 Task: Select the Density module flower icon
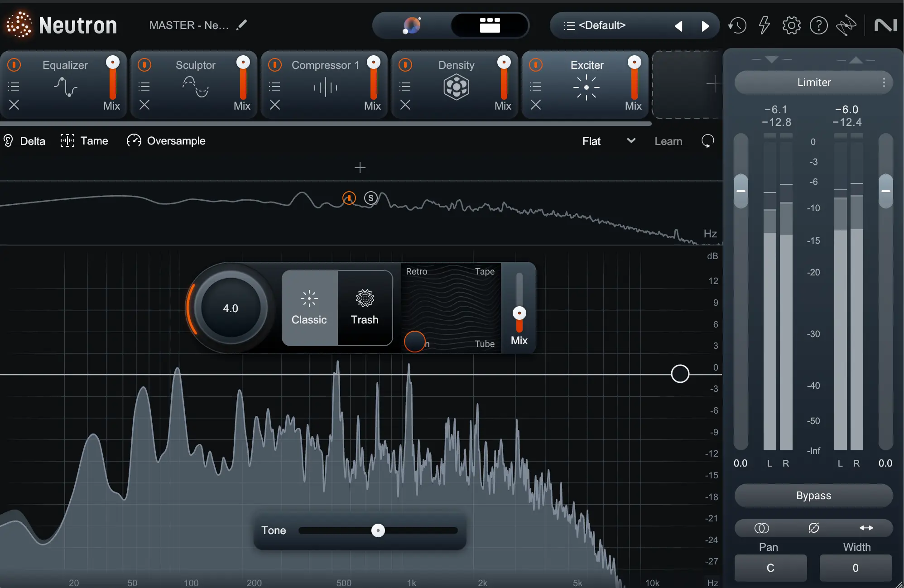(x=456, y=87)
